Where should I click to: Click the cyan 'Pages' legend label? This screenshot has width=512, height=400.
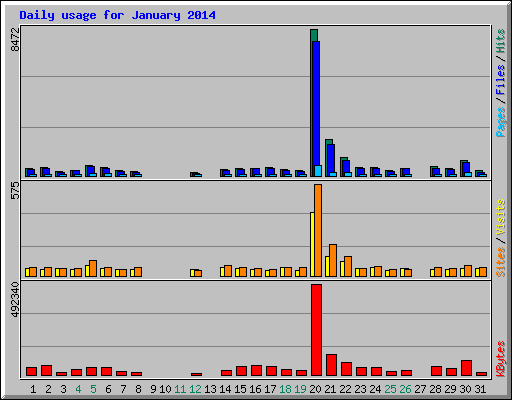click(500, 122)
